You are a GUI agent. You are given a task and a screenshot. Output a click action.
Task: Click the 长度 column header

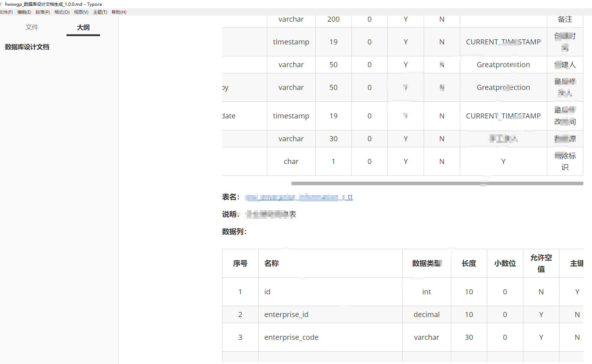469,263
